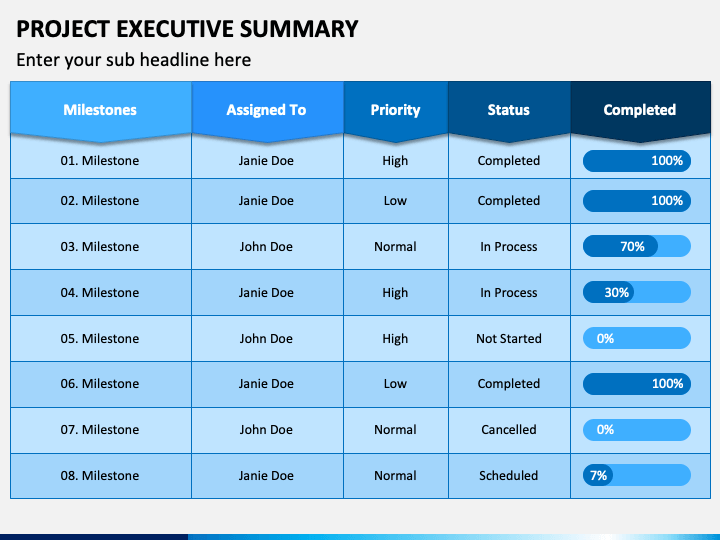Click the Status column header

[x=509, y=110]
